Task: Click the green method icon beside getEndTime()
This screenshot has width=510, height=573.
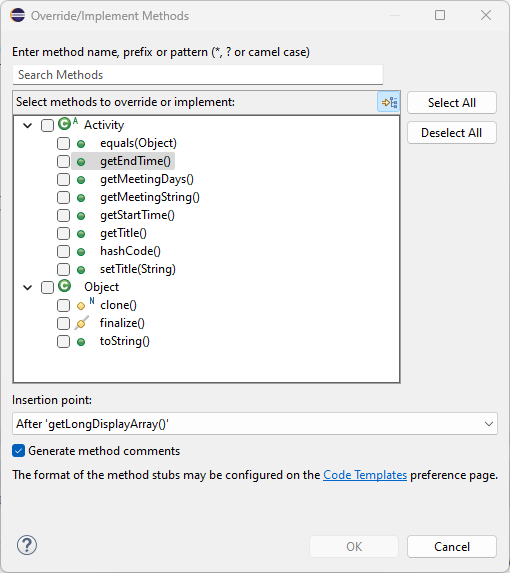Action: [x=81, y=162]
